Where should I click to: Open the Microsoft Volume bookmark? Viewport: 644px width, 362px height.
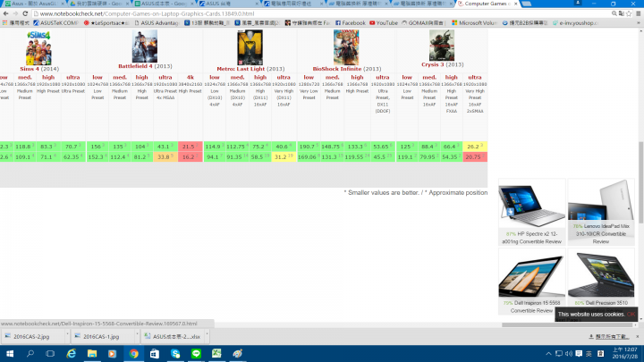click(474, 23)
